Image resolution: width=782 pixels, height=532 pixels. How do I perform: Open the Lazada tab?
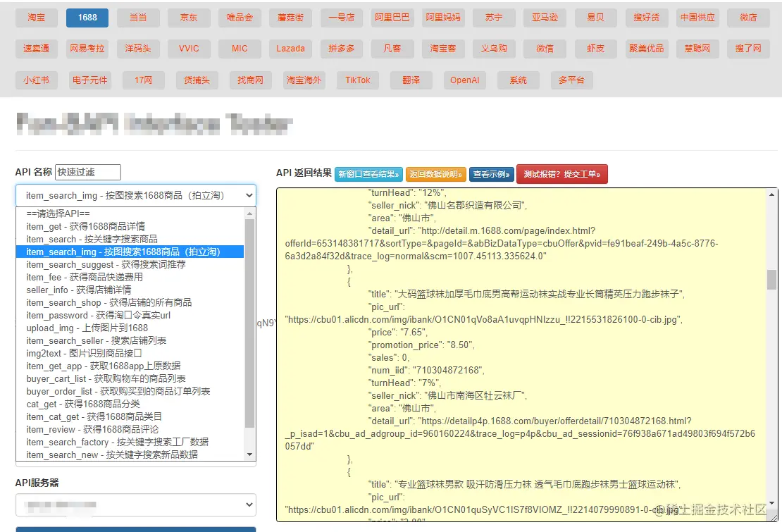point(291,49)
